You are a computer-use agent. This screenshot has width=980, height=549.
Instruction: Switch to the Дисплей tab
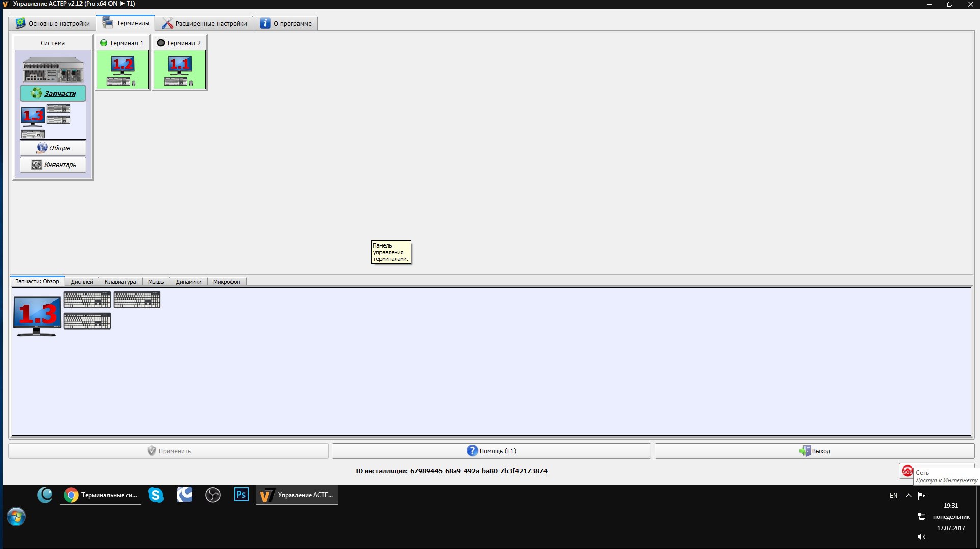click(82, 282)
